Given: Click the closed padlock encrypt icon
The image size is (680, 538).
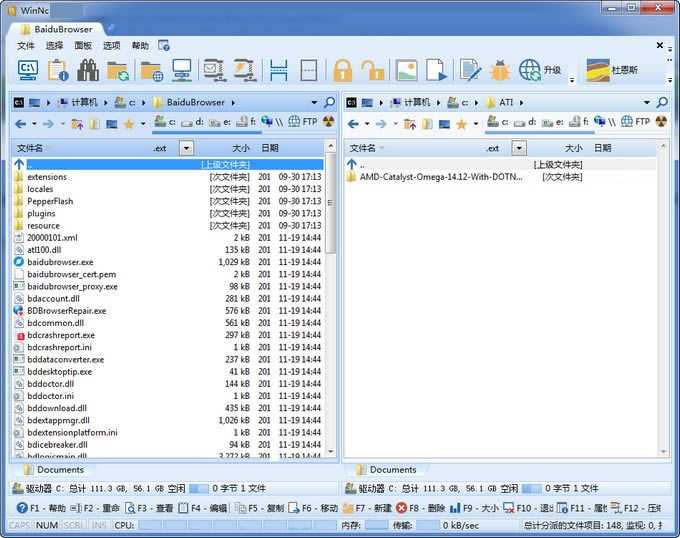Looking at the screenshot, I should (342, 70).
